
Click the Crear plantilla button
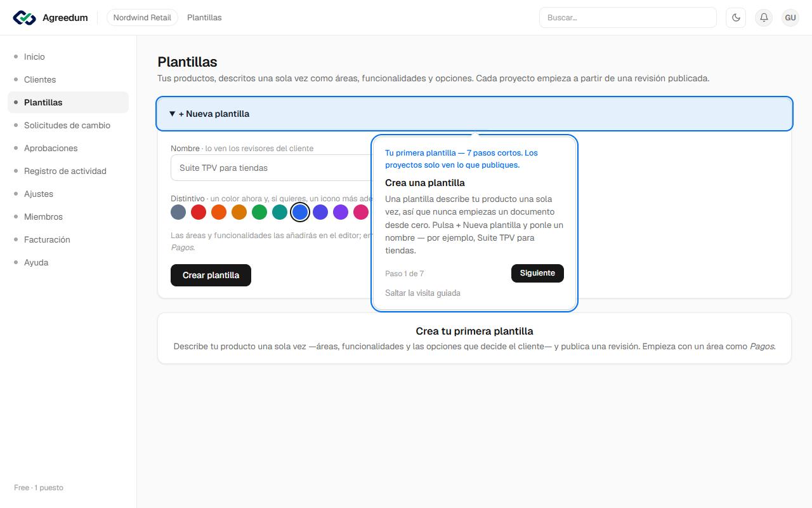[211, 275]
